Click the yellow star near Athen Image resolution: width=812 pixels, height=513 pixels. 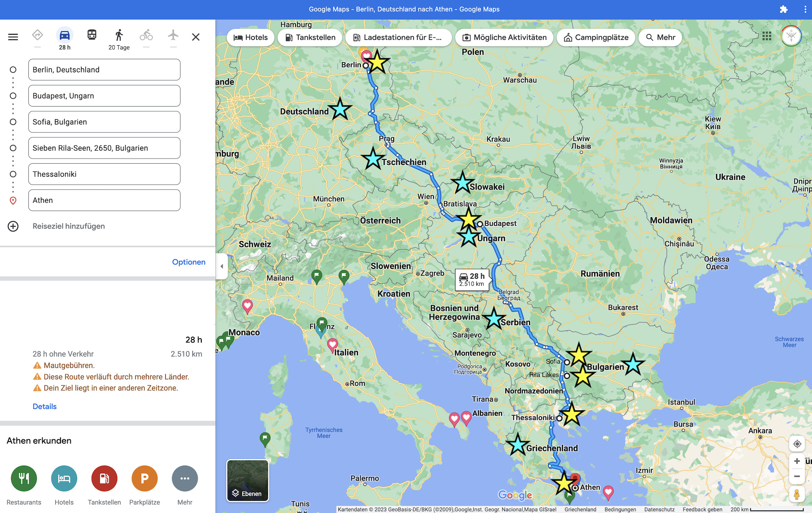[x=564, y=483]
